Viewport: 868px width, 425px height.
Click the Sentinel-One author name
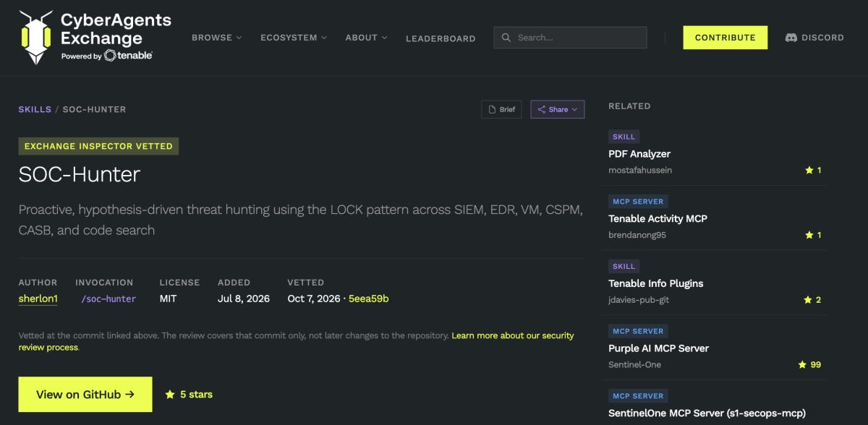(634, 364)
